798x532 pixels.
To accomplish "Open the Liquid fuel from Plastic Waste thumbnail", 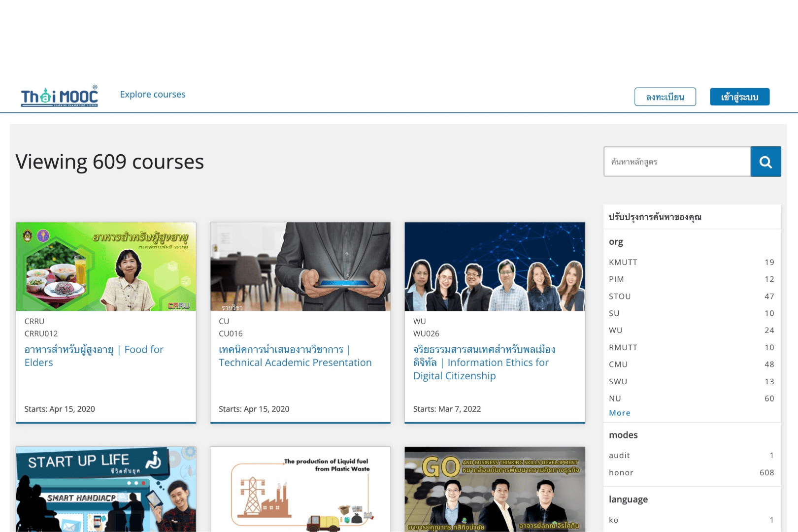I will click(x=300, y=489).
